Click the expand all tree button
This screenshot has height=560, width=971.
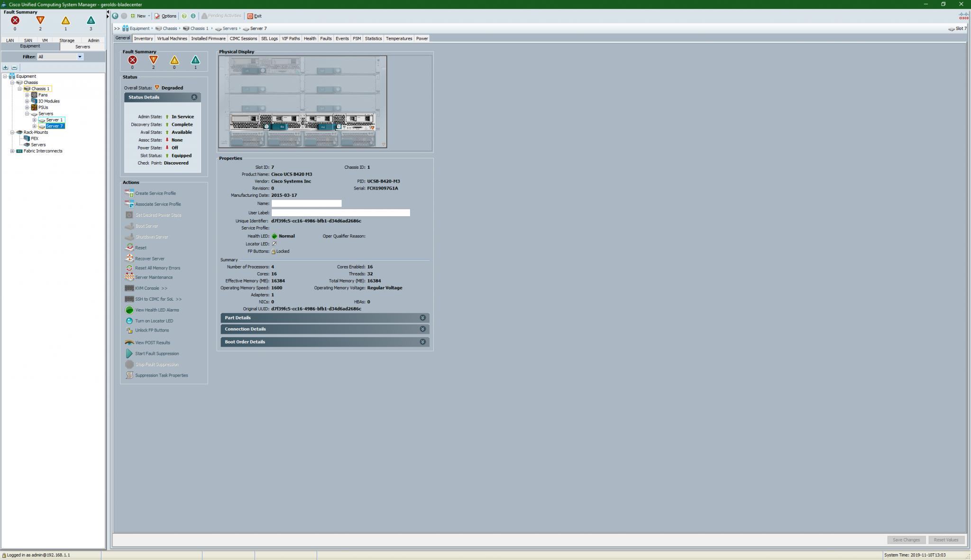coord(6,67)
